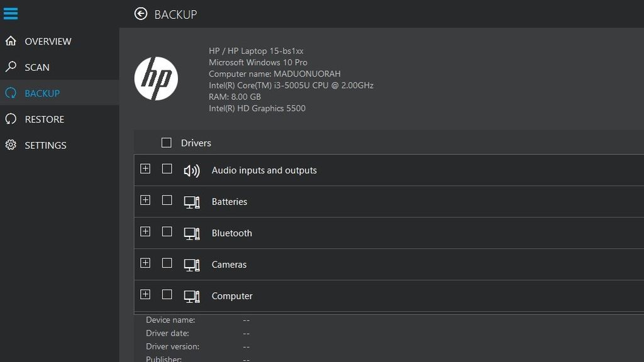This screenshot has height=362, width=644.
Task: Click the Scan magnifier icon
Action: coord(9,67)
